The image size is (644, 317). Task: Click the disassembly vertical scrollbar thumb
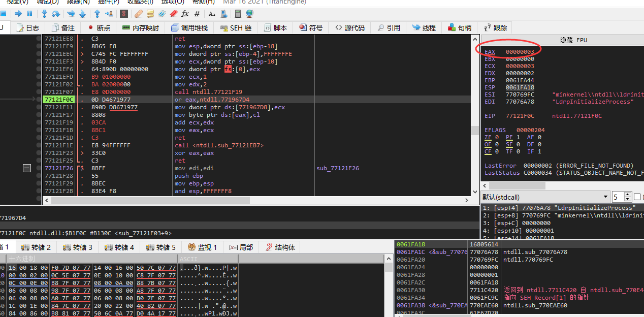474,131
